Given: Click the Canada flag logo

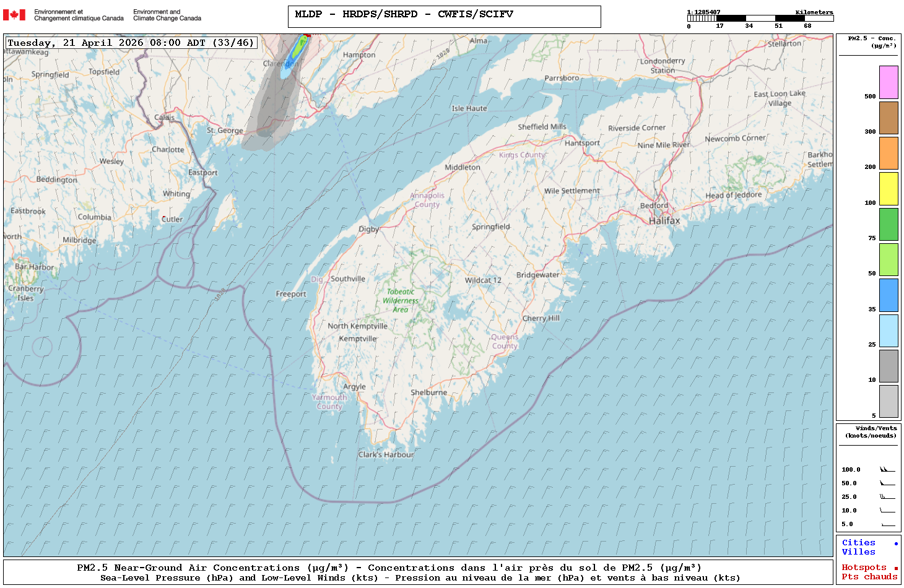Looking at the screenshot, I should coord(14,15).
